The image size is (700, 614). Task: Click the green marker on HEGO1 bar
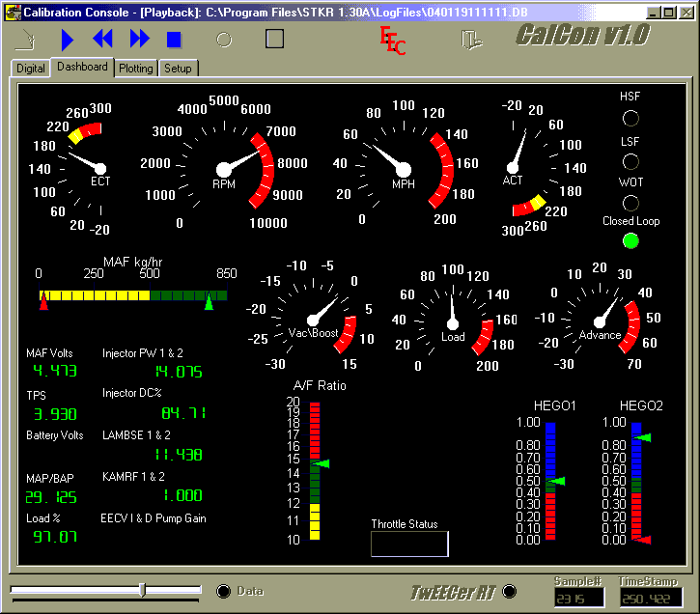coord(557,481)
